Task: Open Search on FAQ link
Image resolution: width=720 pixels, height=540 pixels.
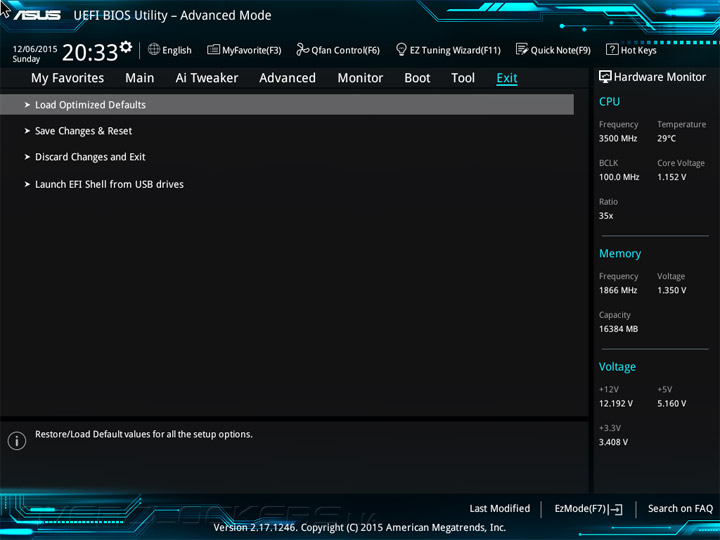Action: 680,508
